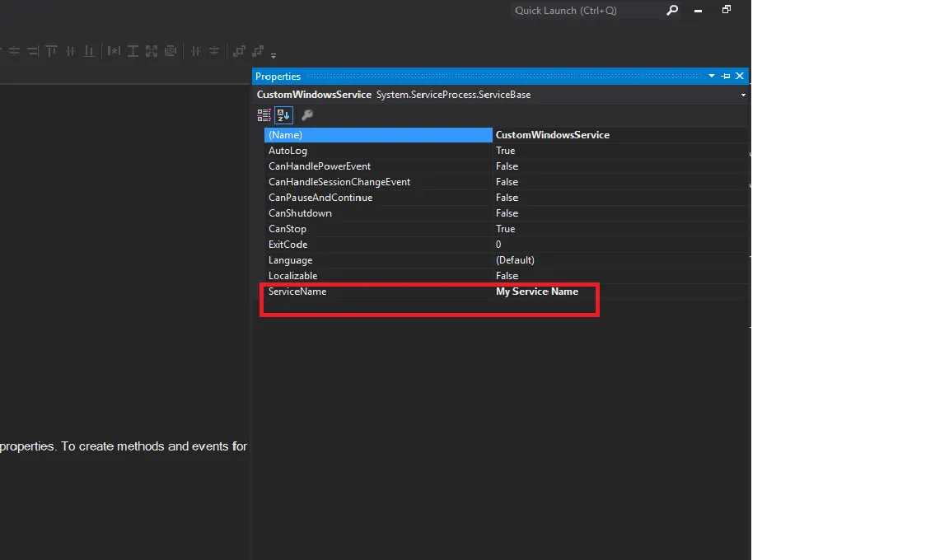Close the Properties panel

pyautogui.click(x=740, y=77)
